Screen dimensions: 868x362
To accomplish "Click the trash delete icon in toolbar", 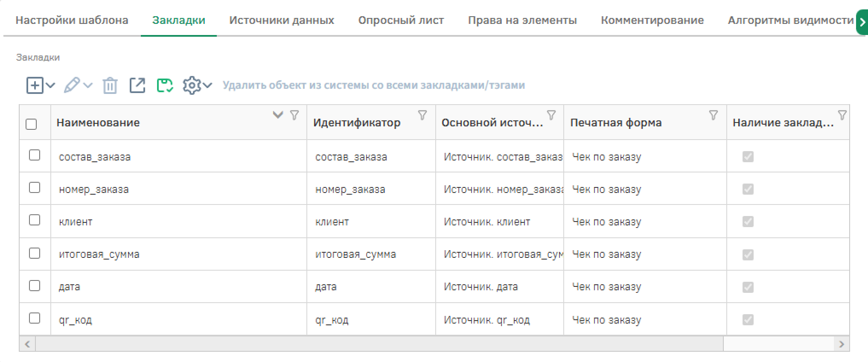I will tap(110, 85).
